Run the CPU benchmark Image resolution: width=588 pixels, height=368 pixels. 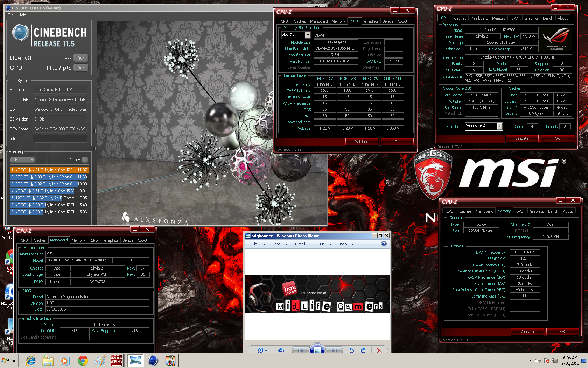coord(81,68)
